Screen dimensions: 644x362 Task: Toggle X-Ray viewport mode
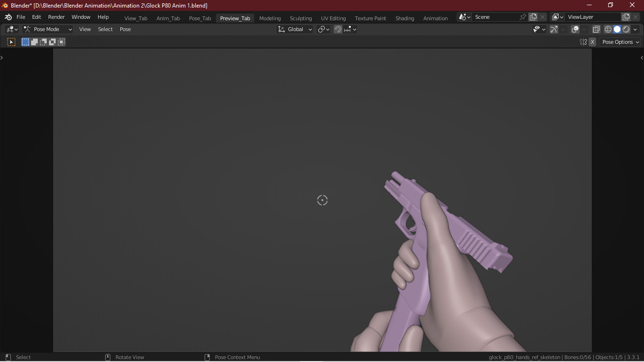[x=596, y=29]
